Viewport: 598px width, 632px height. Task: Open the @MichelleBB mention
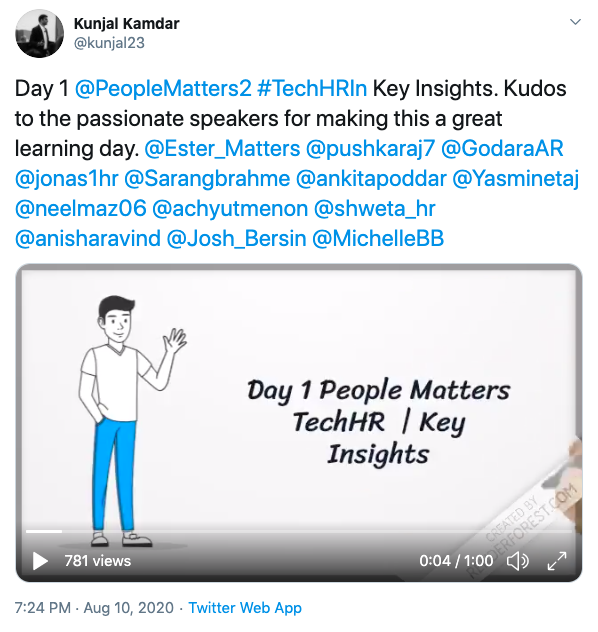[x=378, y=238]
